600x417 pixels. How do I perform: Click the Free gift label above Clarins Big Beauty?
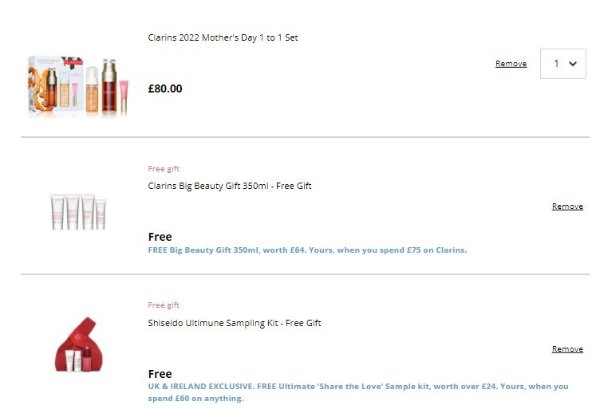(x=164, y=169)
